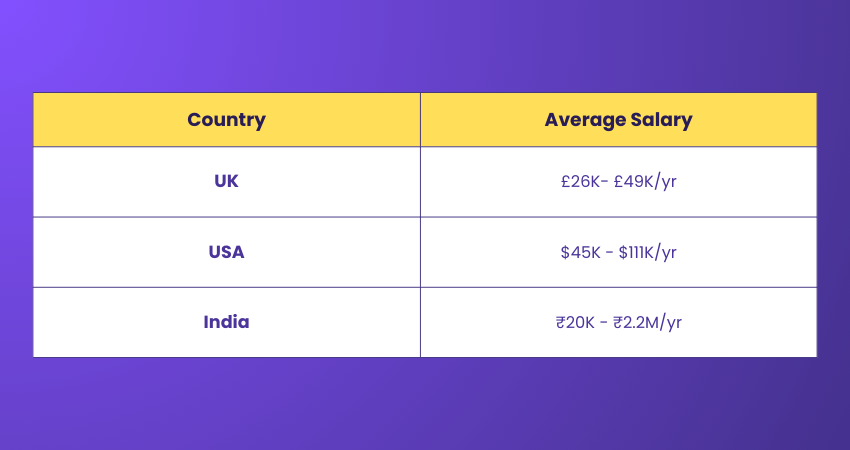The image size is (850, 450).
Task: Select the $111K/yr upper salary value
Action: pyautogui.click(x=647, y=252)
